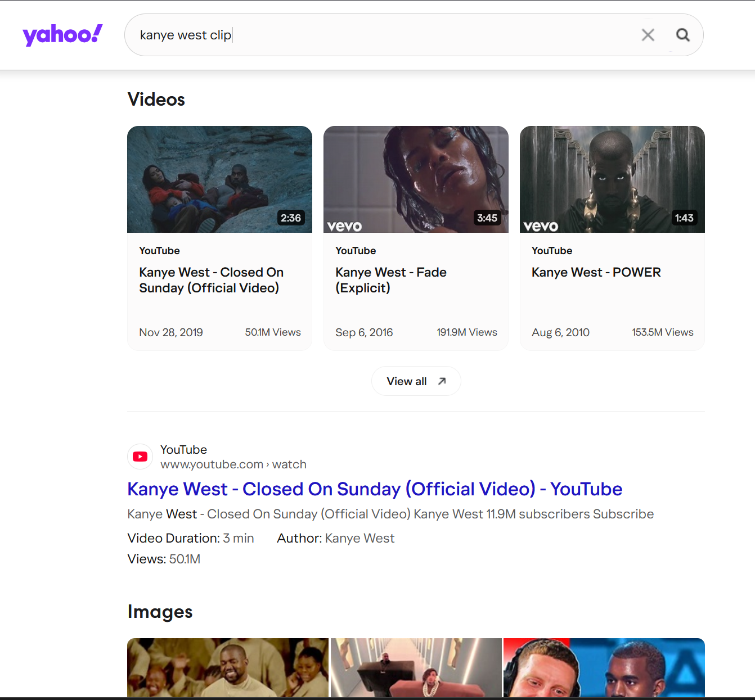Click the vevo logo on Fade thumbnail
Viewport: 755px width, 700px height.
tap(344, 226)
